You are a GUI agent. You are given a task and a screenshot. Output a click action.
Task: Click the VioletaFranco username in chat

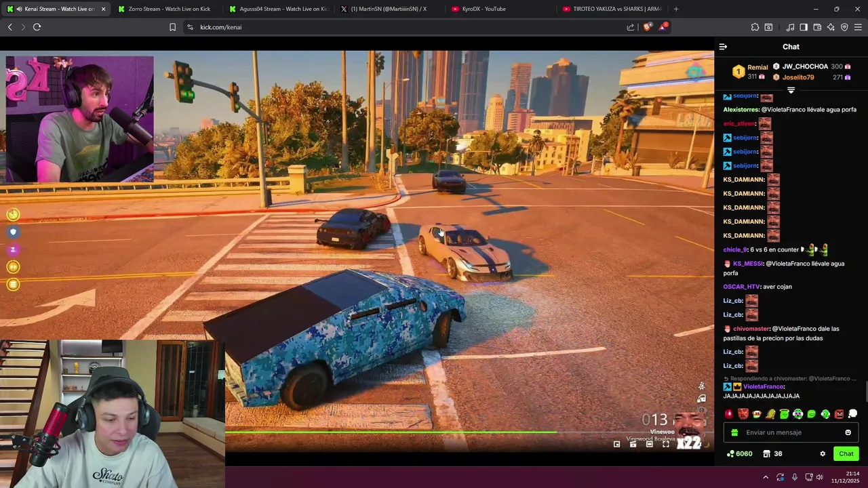[764, 387]
